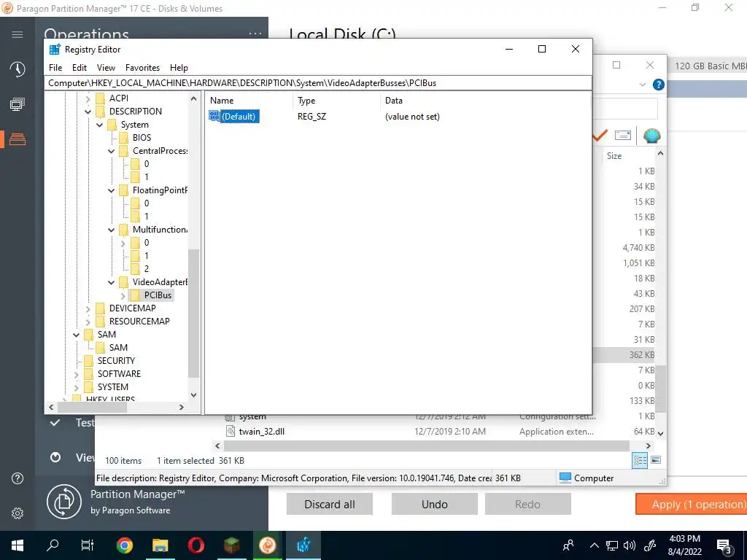Viewport: 747px width, 560px height.
Task: Open Minecraft from taskbar
Action: coord(231,545)
